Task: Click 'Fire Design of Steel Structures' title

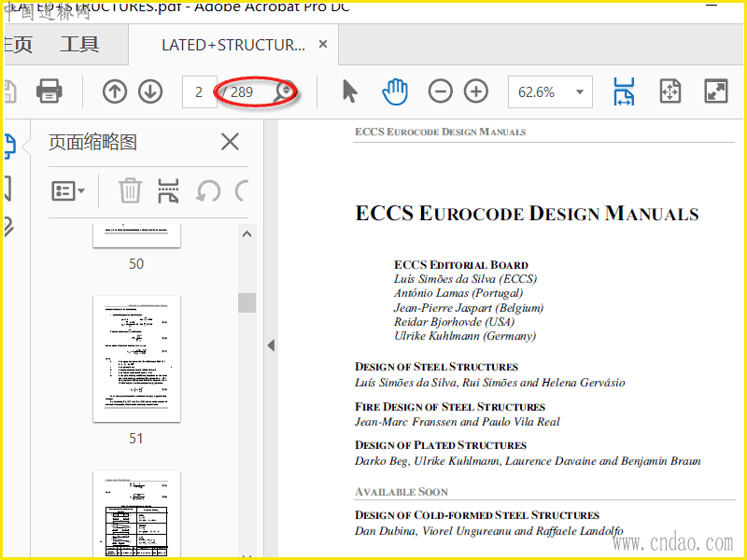Action: pos(450,407)
